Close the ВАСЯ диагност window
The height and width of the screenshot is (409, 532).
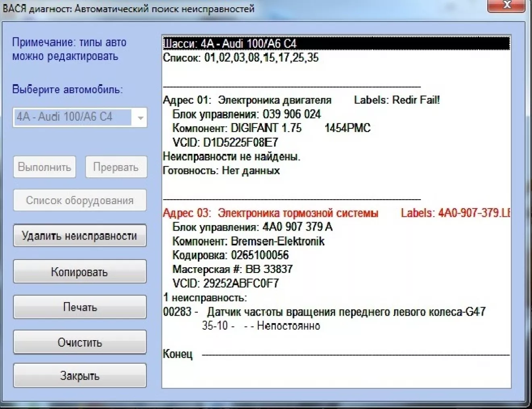(506, 6)
